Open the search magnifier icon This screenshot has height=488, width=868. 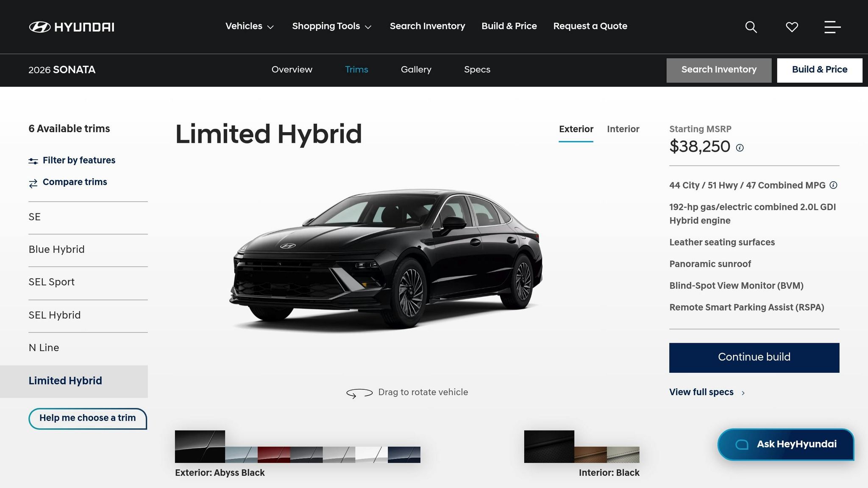coord(750,27)
